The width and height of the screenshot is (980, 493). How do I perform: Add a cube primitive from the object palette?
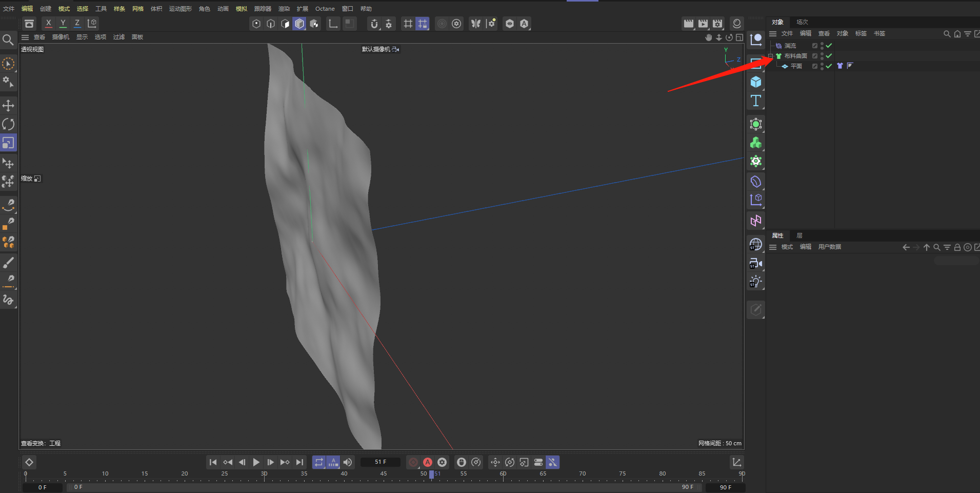coord(755,82)
